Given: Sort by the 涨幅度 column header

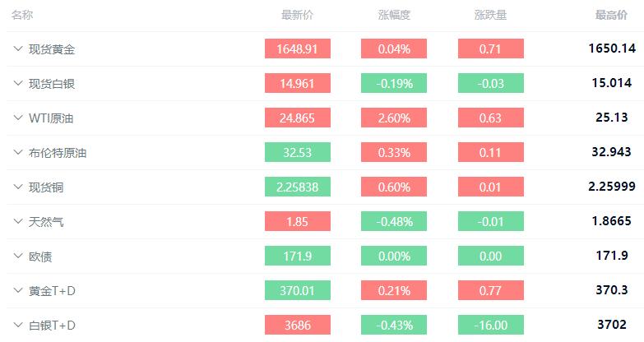Looking at the screenshot, I should pyautogui.click(x=394, y=15).
